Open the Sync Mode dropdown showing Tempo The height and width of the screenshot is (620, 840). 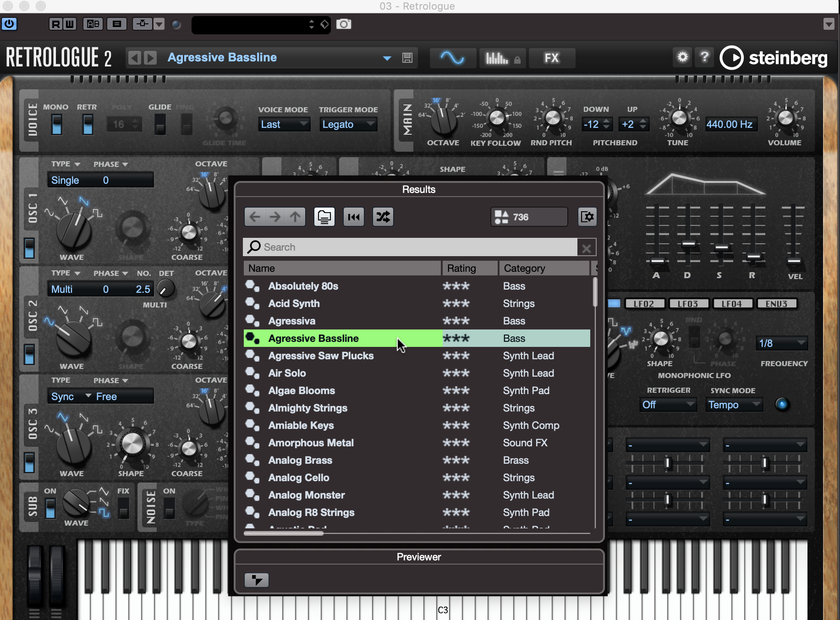point(734,405)
